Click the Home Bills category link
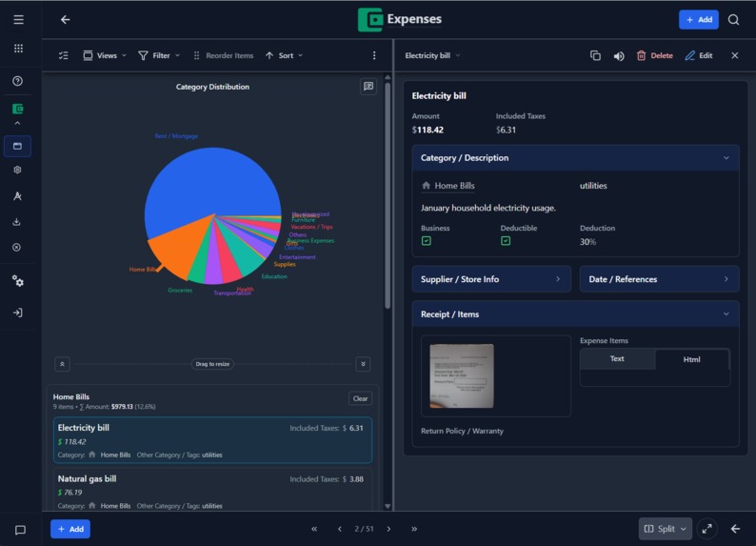 pyautogui.click(x=448, y=186)
